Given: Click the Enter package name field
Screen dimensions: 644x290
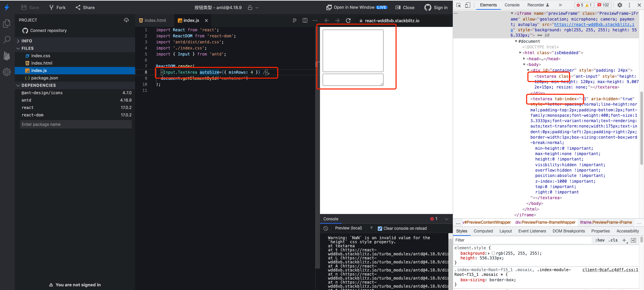Looking at the screenshot, I should (x=76, y=124).
